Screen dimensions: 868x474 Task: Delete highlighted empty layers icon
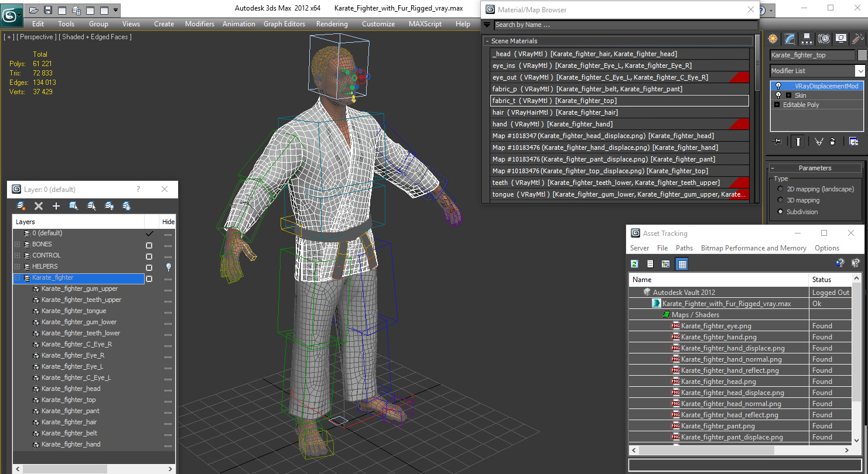pyautogui.click(x=39, y=206)
